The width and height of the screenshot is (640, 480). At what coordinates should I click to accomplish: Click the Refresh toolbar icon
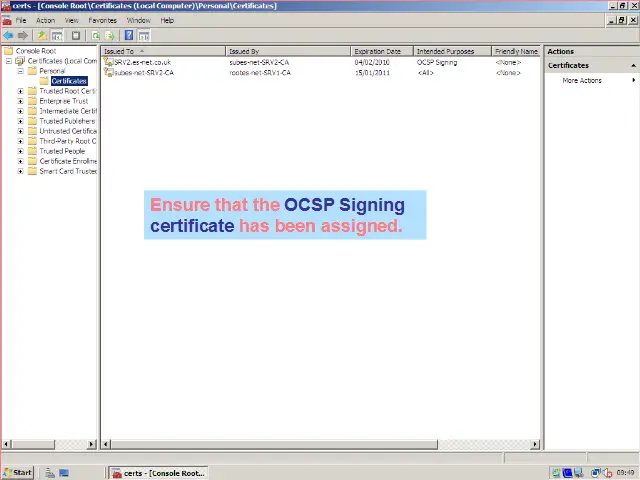[95, 36]
